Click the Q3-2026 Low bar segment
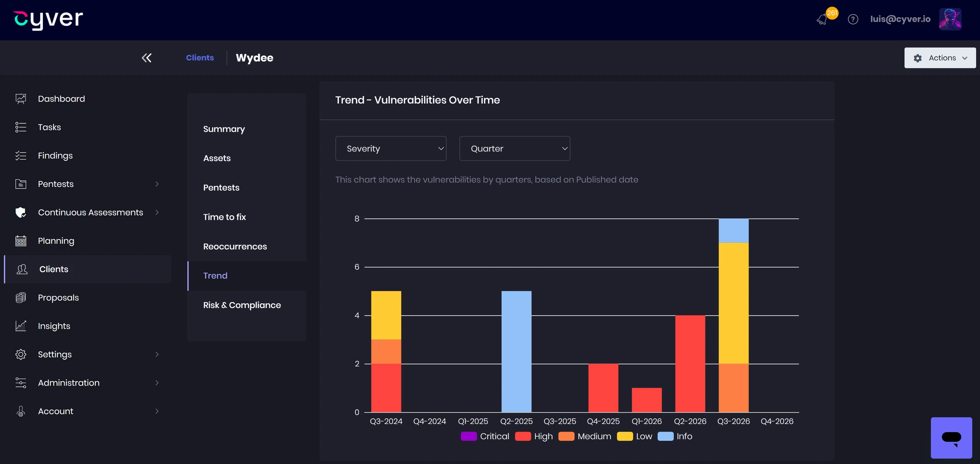This screenshot has width=980, height=464. point(733,303)
